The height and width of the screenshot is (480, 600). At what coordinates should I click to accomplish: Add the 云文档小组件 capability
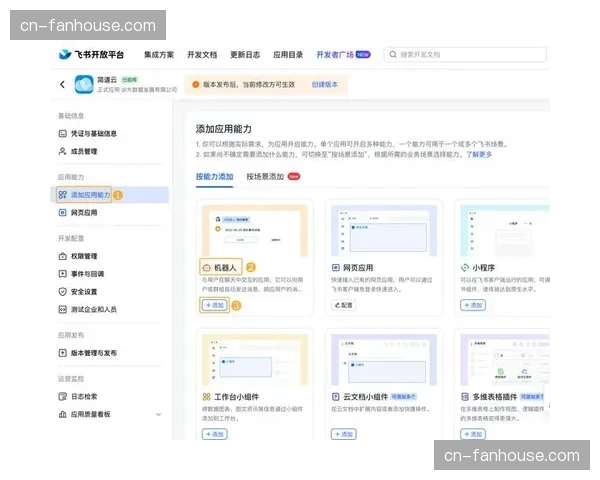[x=344, y=434]
